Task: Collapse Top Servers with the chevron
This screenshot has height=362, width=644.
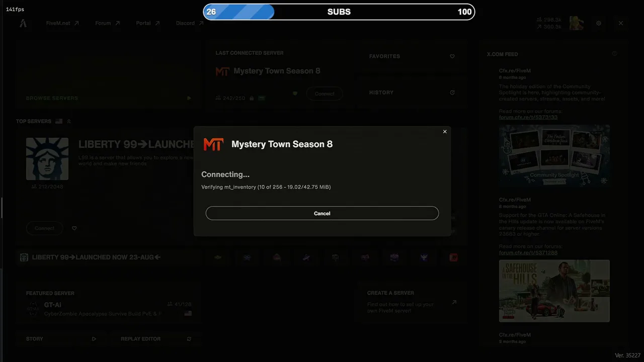Action: coord(69,121)
